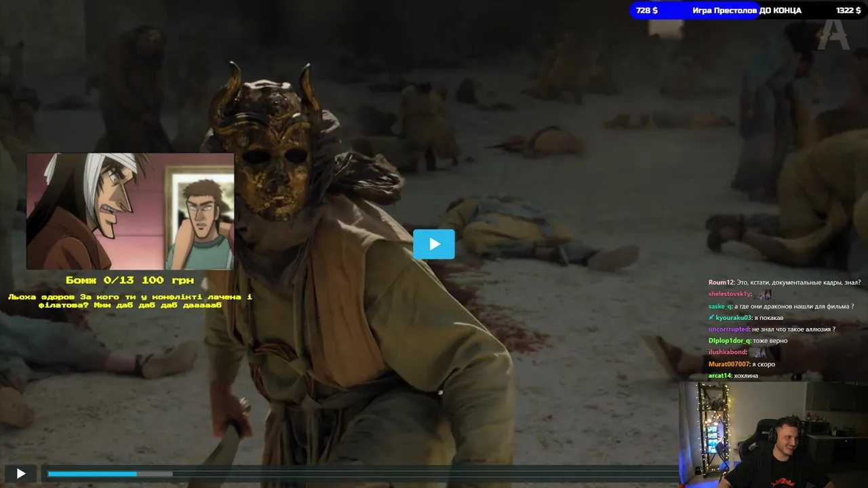Click the message "а где они драконов нашли"
This screenshot has height=488, width=868.
tap(774, 306)
